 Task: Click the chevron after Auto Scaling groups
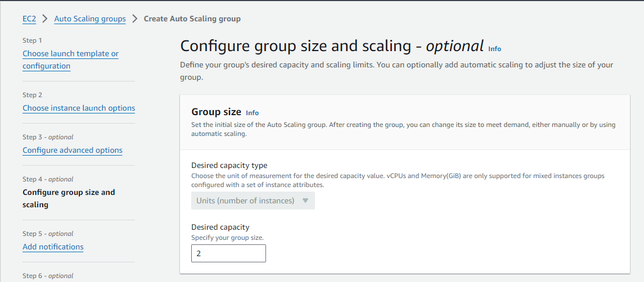point(135,19)
